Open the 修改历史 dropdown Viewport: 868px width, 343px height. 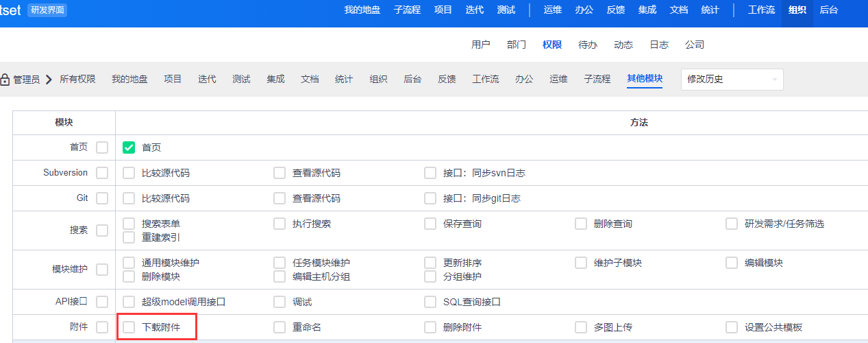[x=732, y=80]
